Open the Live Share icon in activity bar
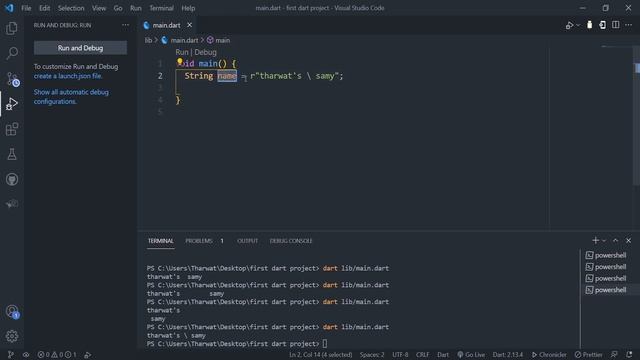 [x=12, y=204]
